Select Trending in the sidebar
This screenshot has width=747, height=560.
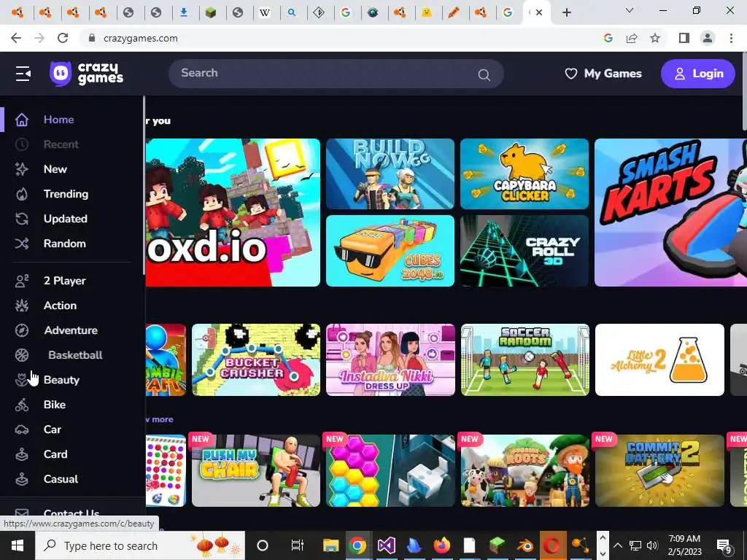66,194
